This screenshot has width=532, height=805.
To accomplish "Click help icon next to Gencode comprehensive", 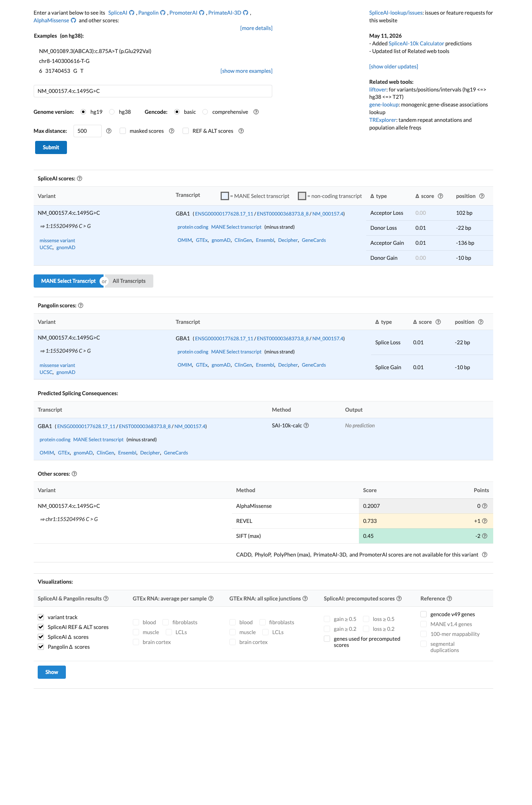I will pos(256,112).
